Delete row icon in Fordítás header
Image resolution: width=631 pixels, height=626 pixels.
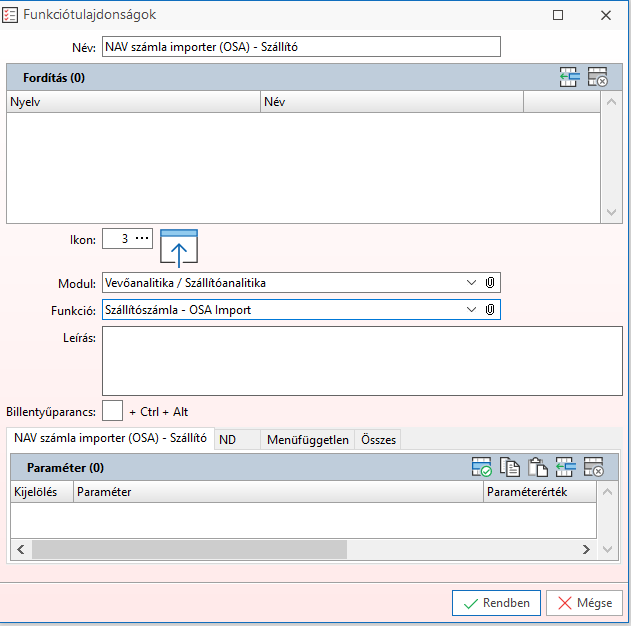(598, 77)
